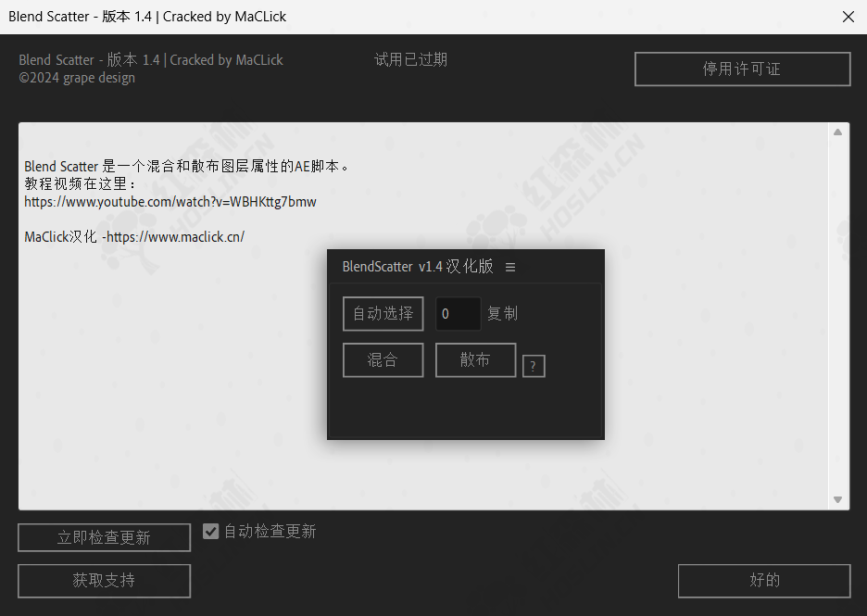Click 立即检查更新 button
Viewport: 867px width, 616px height.
104,537
